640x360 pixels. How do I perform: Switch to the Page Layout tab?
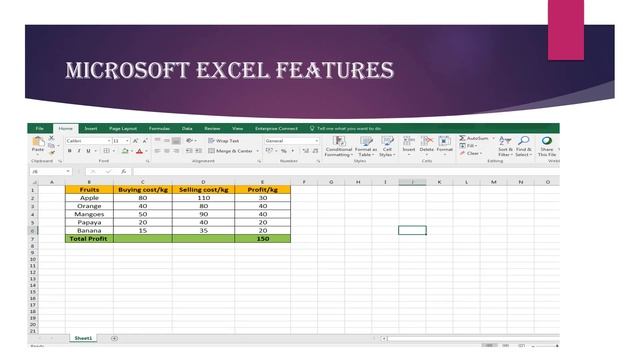pyautogui.click(x=123, y=129)
